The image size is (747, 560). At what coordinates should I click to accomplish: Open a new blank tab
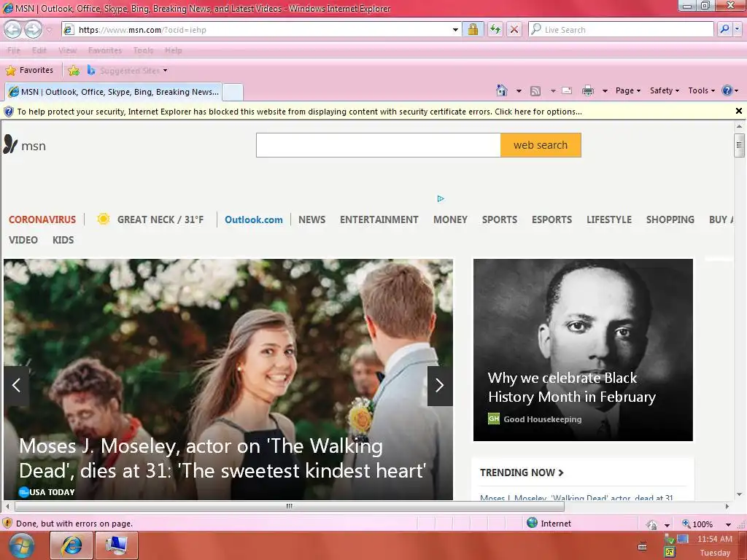pyautogui.click(x=233, y=92)
